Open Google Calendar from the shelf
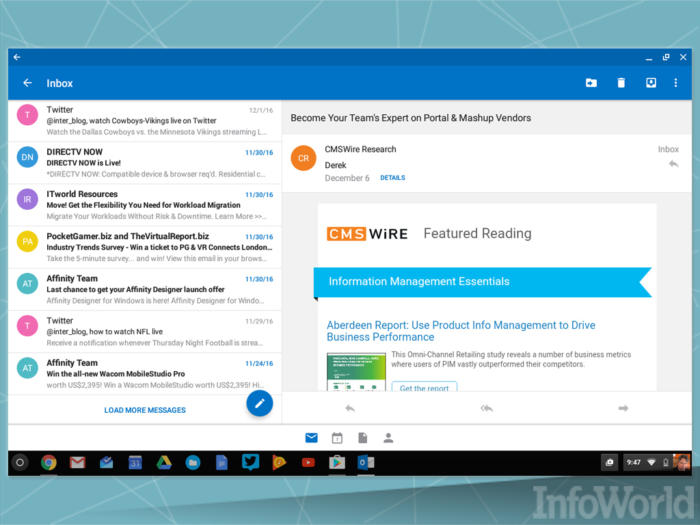 pos(135,462)
